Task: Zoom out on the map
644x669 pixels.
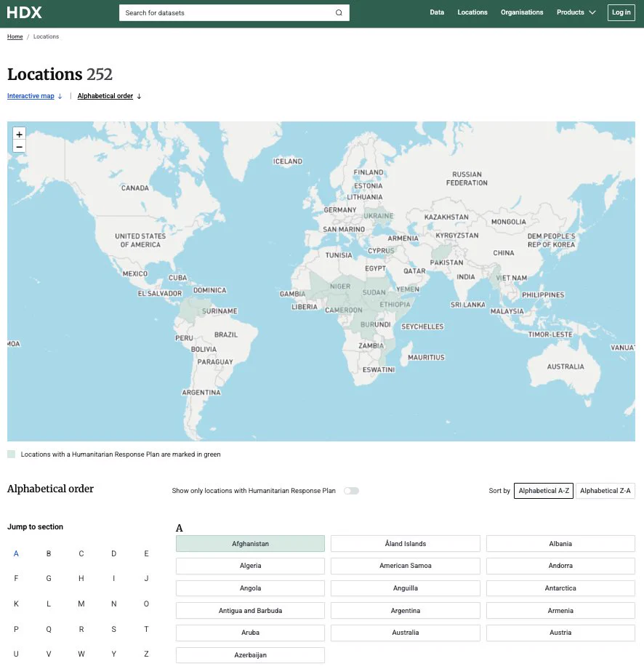Action: click(19, 146)
